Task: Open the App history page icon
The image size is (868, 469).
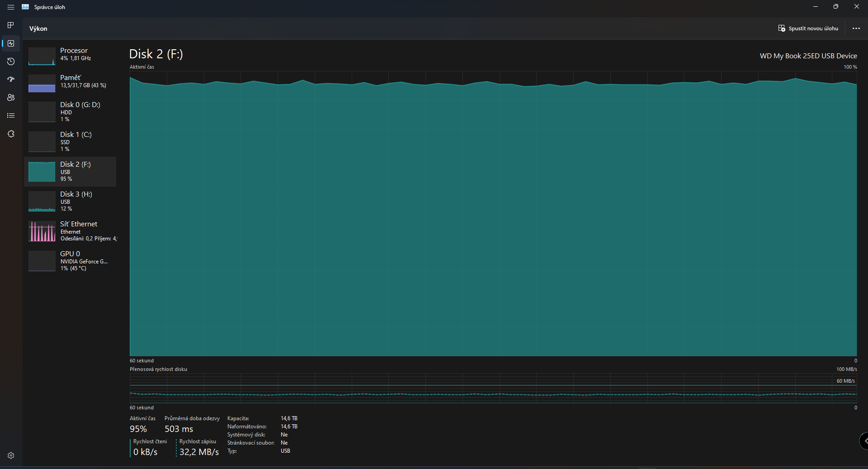Action: click(x=11, y=61)
